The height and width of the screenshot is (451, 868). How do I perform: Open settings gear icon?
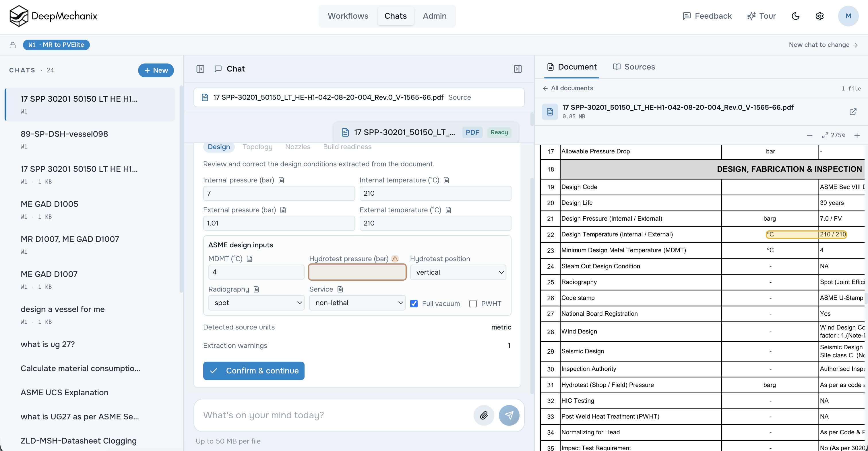point(820,16)
